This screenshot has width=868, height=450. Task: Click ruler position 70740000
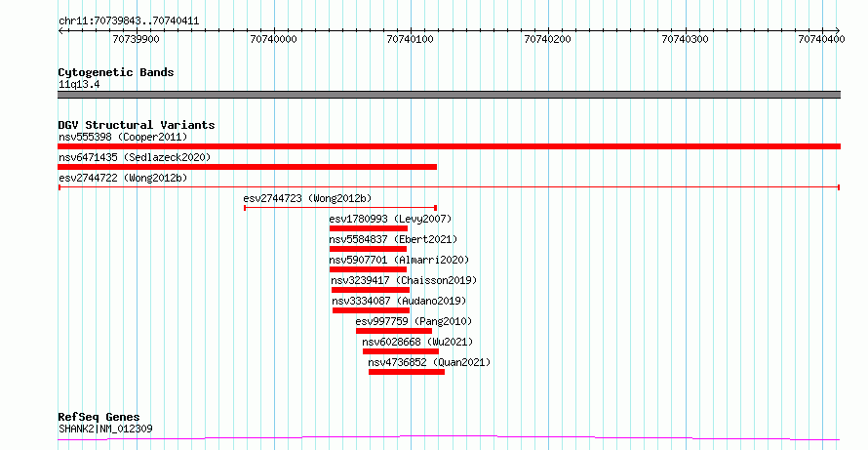(273, 39)
